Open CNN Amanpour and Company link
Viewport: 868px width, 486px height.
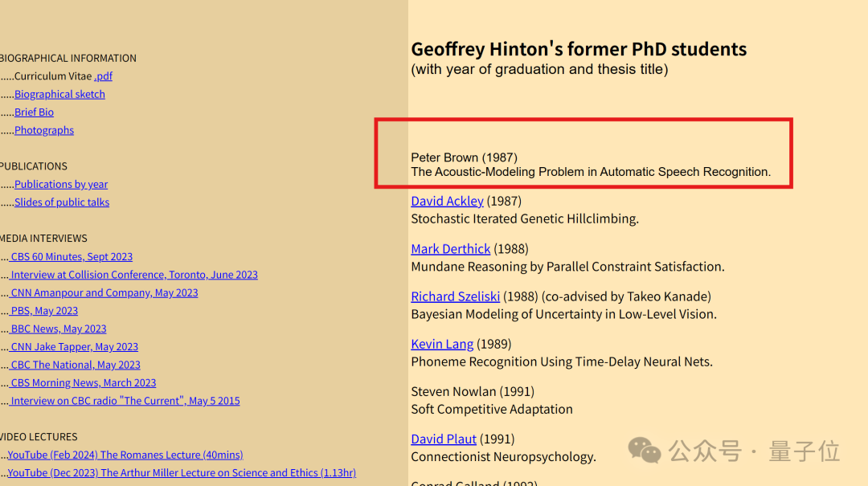(104, 293)
